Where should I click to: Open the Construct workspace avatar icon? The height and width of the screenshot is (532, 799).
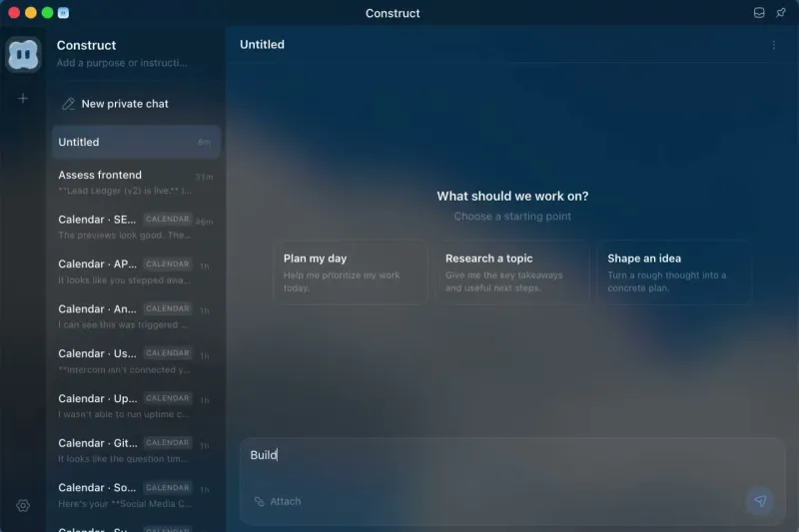coord(23,55)
